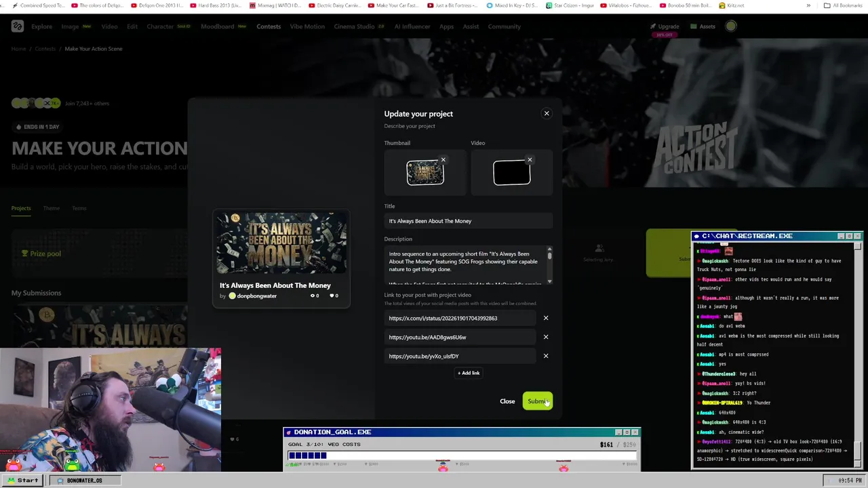
Task: Switch to 'Kritz.net' browser tab
Action: 730,5
